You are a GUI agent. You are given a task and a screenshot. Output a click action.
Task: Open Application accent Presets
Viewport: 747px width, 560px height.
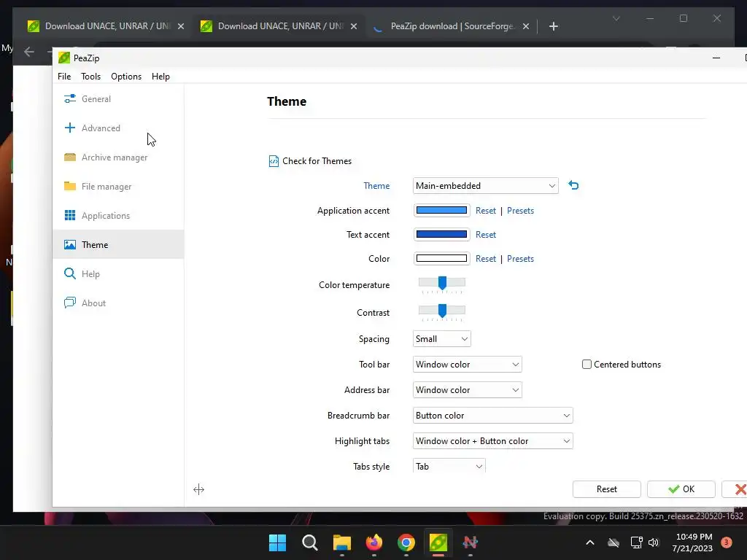click(x=520, y=211)
